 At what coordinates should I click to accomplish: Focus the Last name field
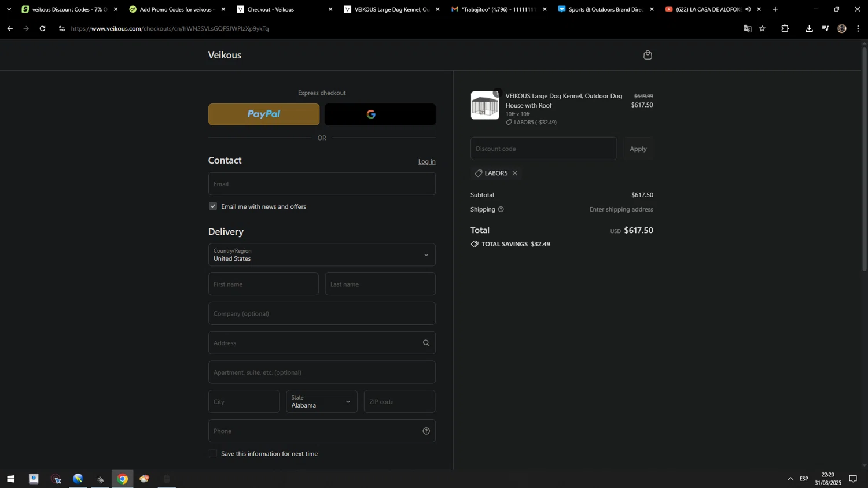(x=380, y=284)
